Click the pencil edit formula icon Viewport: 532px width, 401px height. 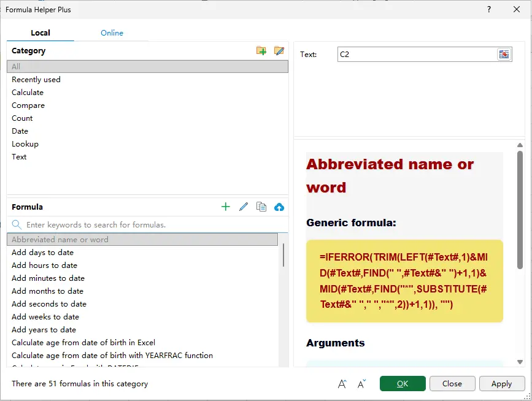(244, 207)
